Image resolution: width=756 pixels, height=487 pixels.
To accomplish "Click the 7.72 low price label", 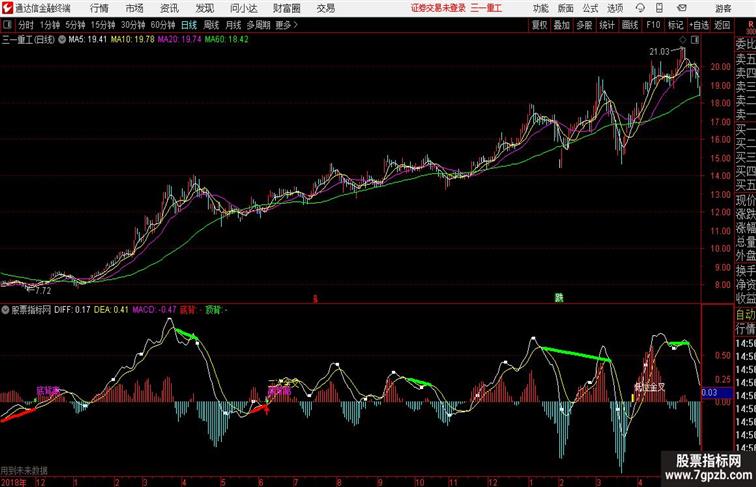I will [x=43, y=291].
